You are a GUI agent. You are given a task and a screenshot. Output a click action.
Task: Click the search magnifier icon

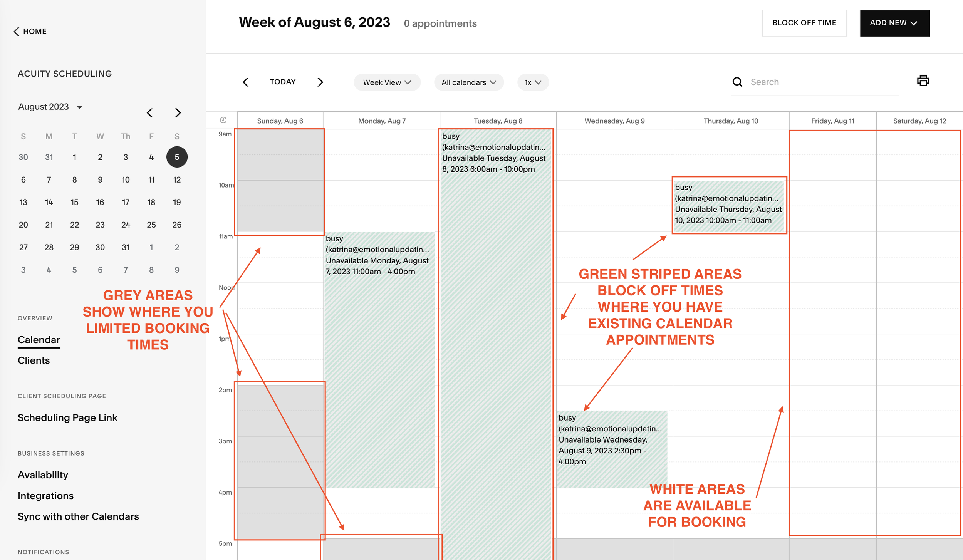737,82
